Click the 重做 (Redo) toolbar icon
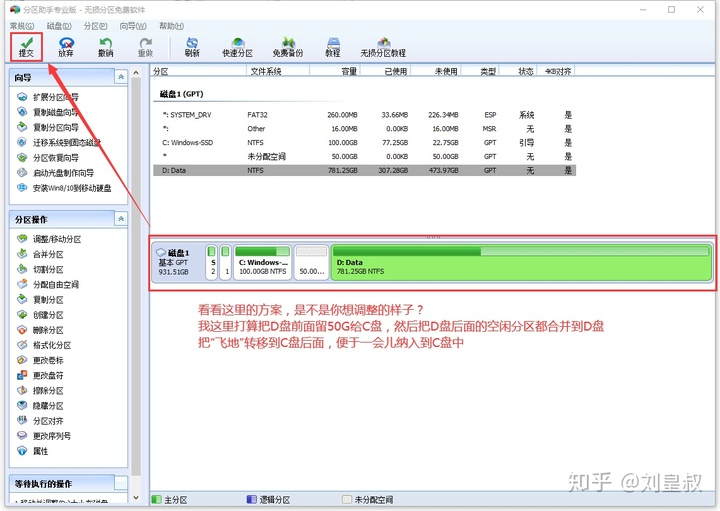Image resolution: width=720 pixels, height=511 pixels. [146, 47]
